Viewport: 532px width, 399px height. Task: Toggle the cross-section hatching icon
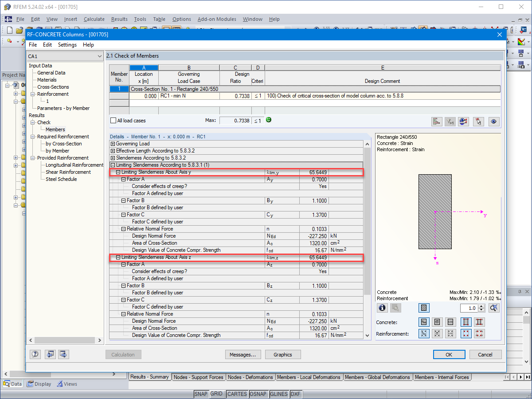424,308
